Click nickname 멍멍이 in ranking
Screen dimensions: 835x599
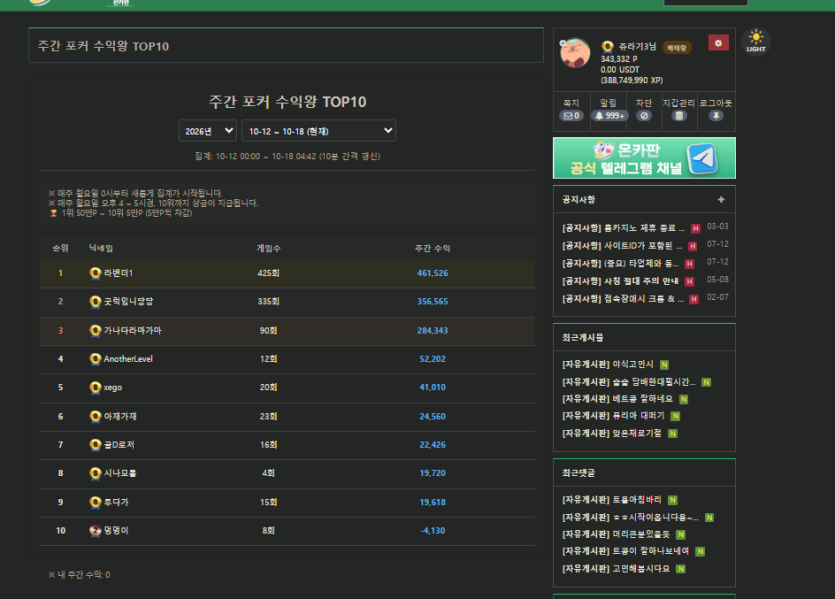[x=116, y=530]
